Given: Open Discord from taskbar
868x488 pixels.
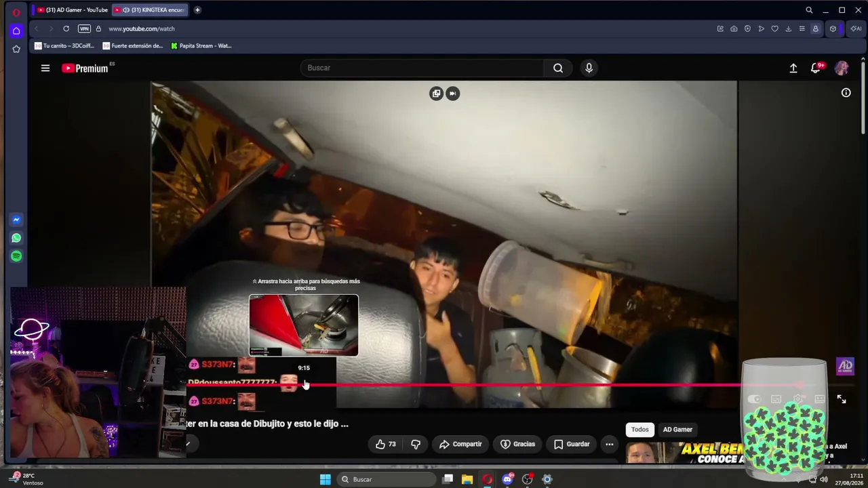Looking at the screenshot, I should (507, 479).
